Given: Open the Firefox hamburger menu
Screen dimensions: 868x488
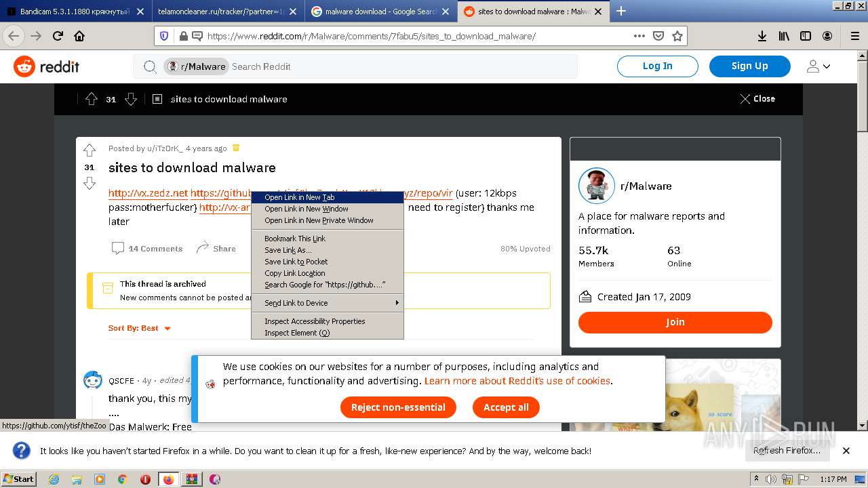Looking at the screenshot, I should click(x=854, y=36).
